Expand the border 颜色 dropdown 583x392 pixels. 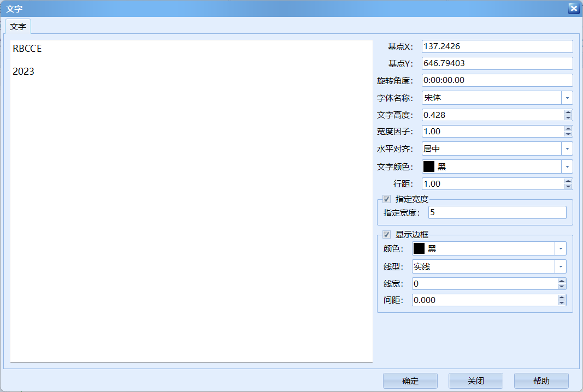pos(561,248)
